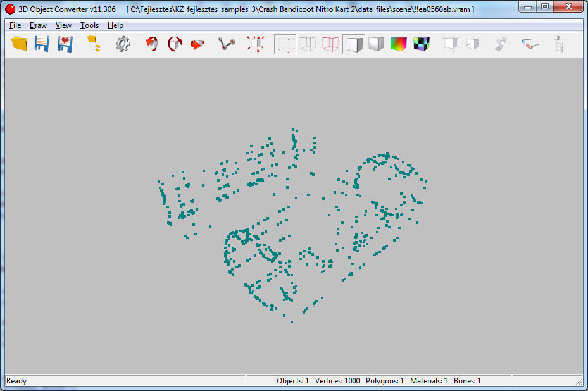
Task: Toggle the flat shaded white cube mode
Action: coord(353,44)
